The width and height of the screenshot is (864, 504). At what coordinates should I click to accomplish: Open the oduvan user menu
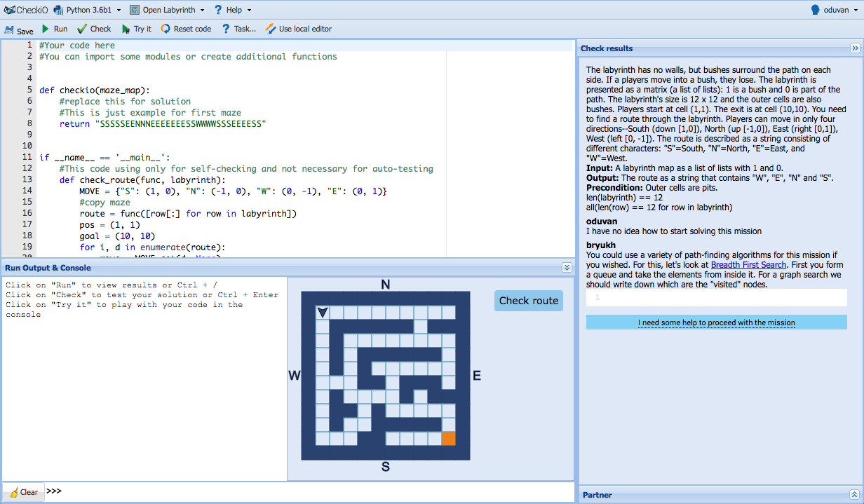(x=835, y=10)
